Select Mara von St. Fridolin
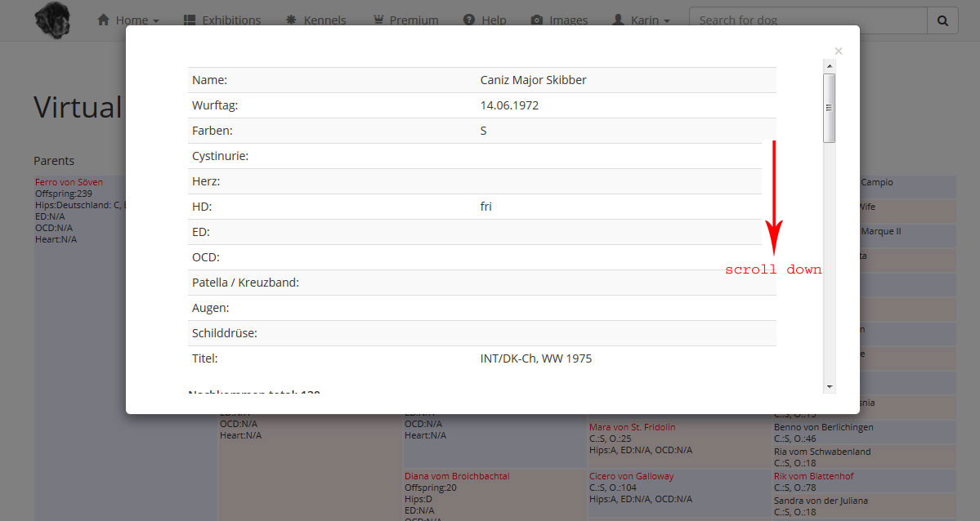980x521 pixels. (632, 427)
